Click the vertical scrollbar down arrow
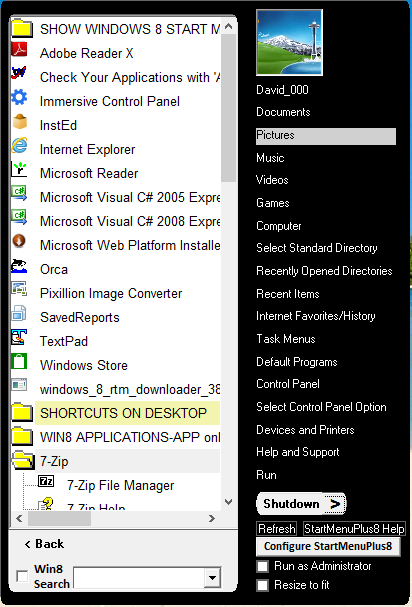The height and width of the screenshot is (607, 412). click(228, 502)
